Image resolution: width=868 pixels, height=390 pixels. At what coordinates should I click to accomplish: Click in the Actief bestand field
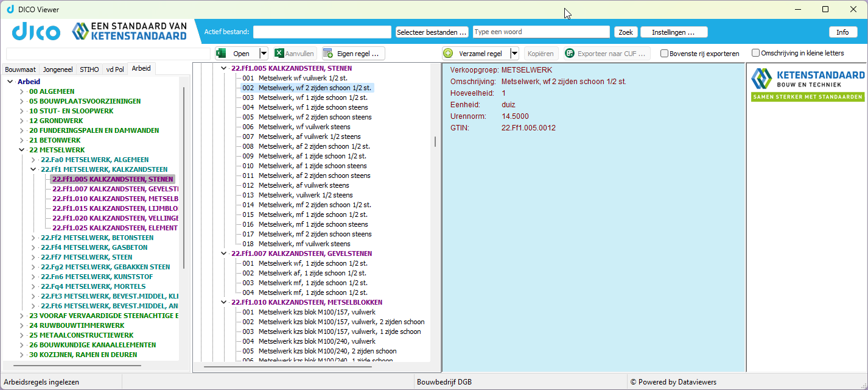tap(322, 32)
